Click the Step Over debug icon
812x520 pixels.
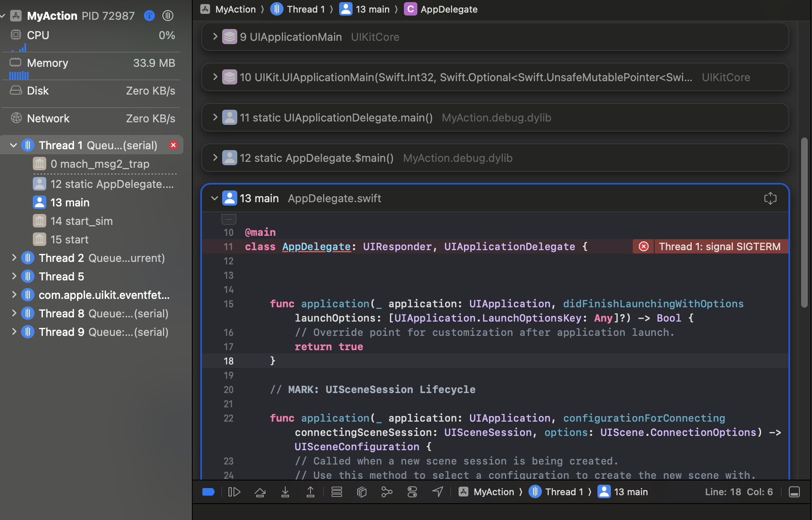pos(260,492)
